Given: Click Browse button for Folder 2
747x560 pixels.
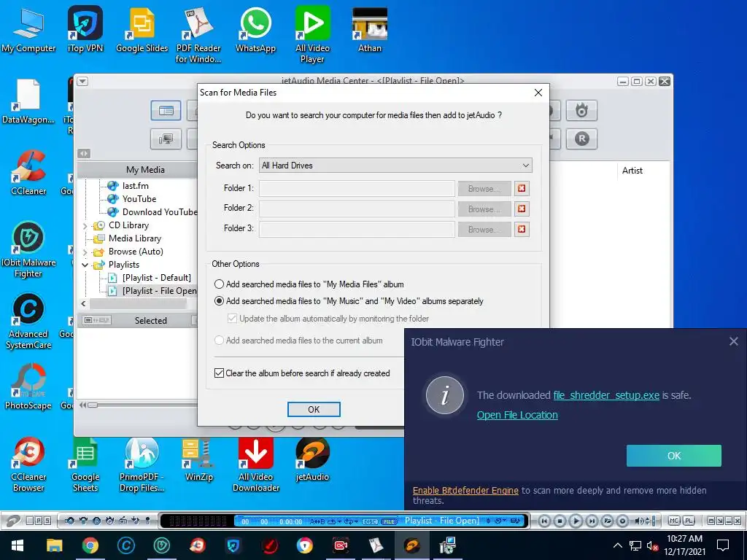Looking at the screenshot, I should (484, 209).
